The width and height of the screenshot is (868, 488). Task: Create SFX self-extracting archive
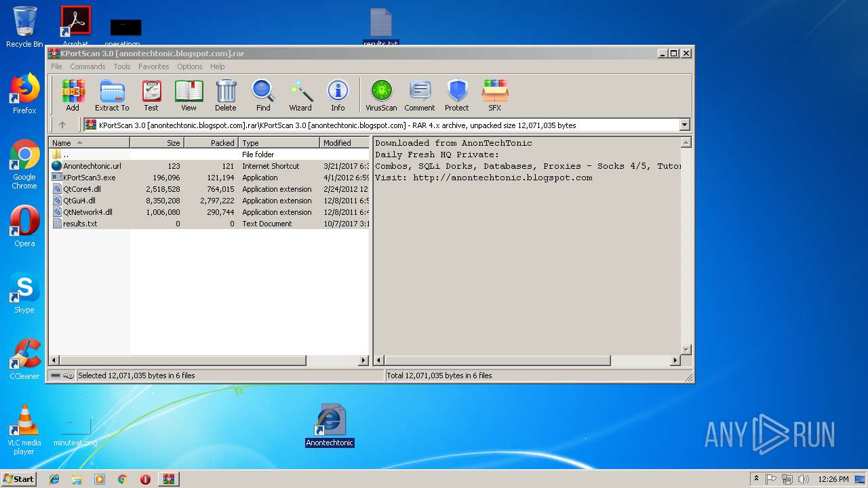tap(495, 95)
